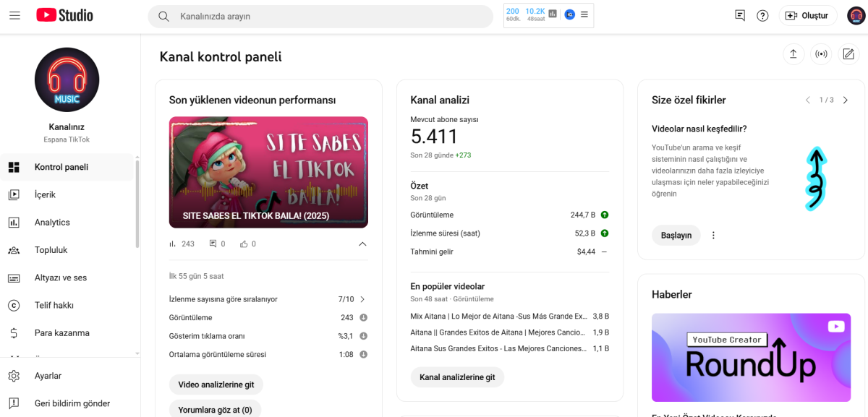868x417 pixels.
Task: Open the YouTube Creator RoundUp thumbnail
Action: click(751, 357)
